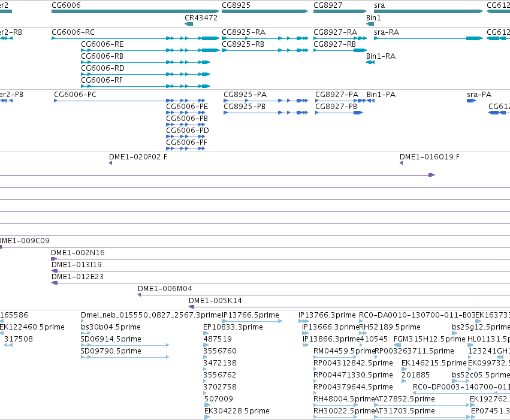The width and height of the screenshot is (510, 420).
Task: Choose transcript CG6006-RD label
Action: pyautogui.click(x=102, y=68)
